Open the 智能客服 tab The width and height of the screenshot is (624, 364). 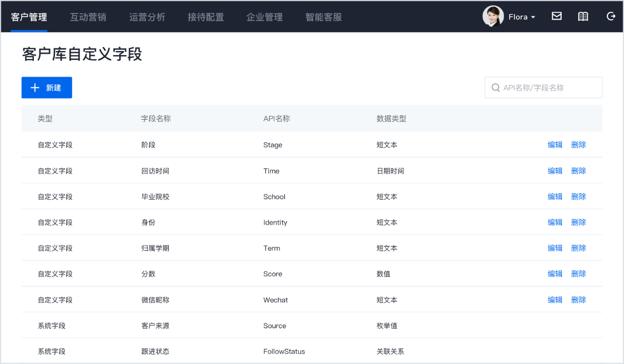tap(324, 17)
